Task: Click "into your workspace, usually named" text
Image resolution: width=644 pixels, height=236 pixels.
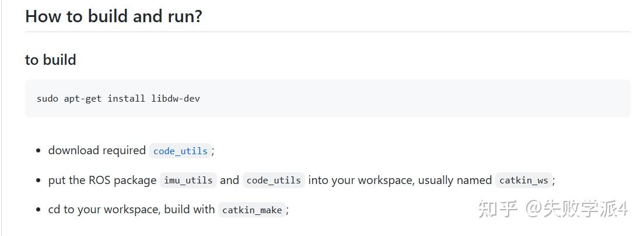Action: pos(400,180)
